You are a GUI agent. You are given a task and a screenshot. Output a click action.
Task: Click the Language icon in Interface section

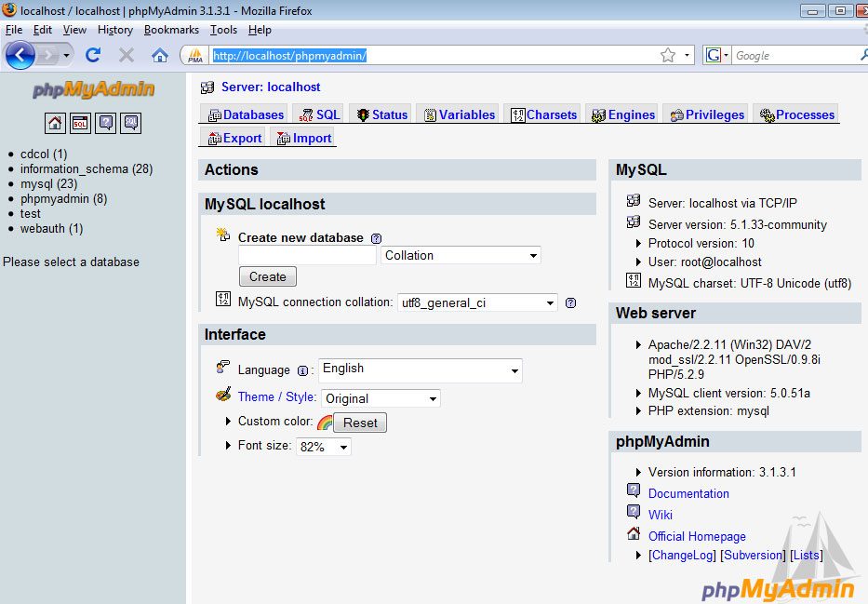point(222,367)
